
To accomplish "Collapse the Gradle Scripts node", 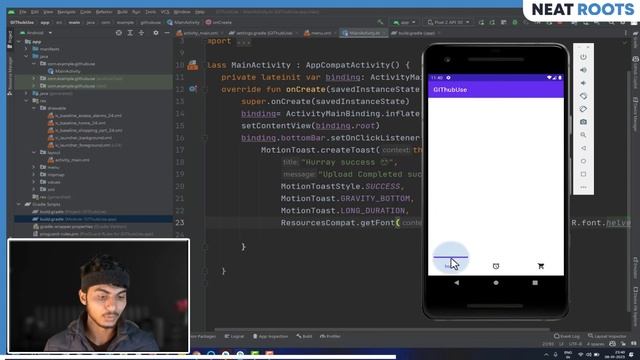I will point(19,204).
